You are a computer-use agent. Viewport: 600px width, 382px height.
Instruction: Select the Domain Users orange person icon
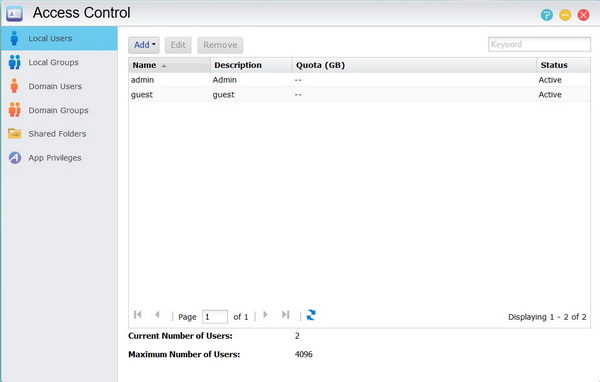(15, 86)
